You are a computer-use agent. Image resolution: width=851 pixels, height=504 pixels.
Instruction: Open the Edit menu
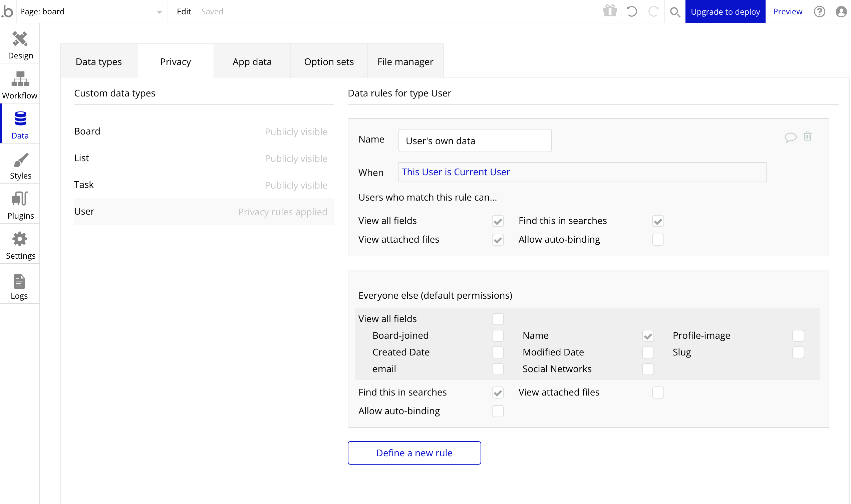tap(184, 12)
